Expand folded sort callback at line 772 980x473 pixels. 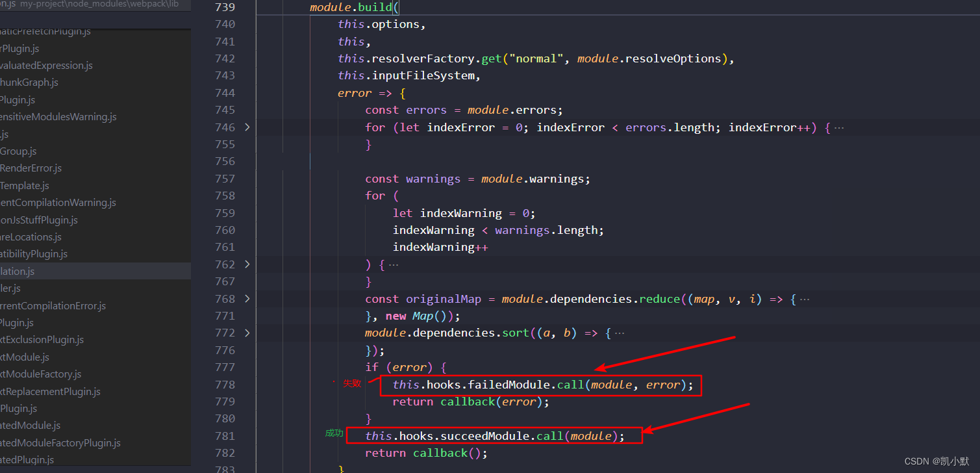[247, 333]
